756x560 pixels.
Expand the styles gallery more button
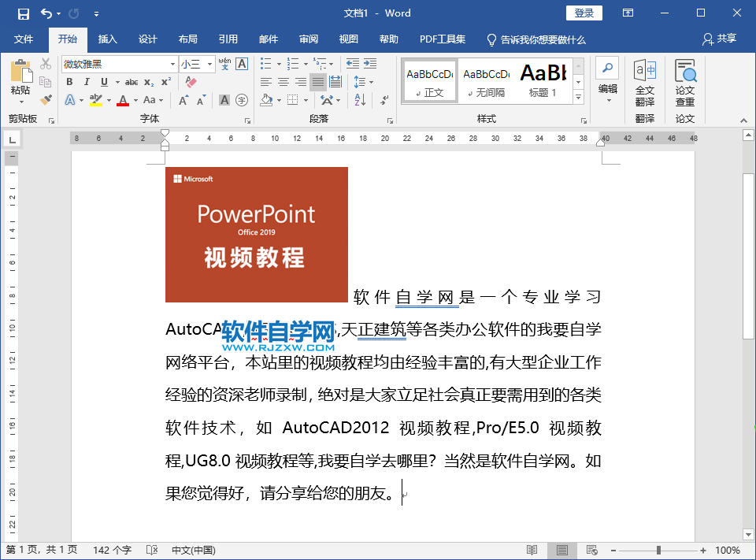(579, 98)
